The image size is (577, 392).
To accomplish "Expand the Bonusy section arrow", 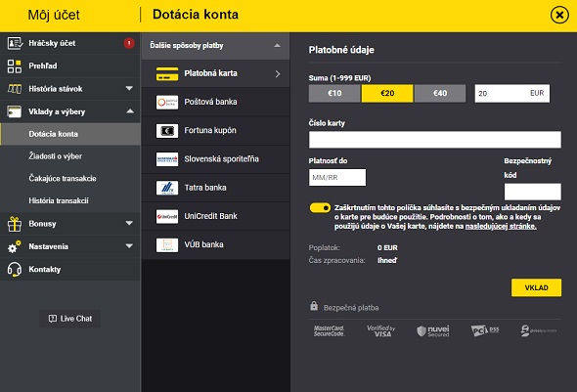I will [x=129, y=223].
